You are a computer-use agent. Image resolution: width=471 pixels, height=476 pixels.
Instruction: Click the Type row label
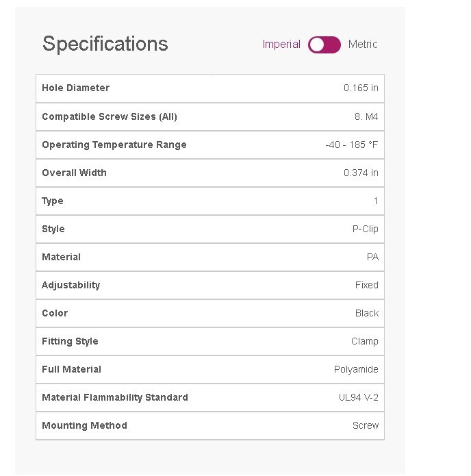[53, 201]
